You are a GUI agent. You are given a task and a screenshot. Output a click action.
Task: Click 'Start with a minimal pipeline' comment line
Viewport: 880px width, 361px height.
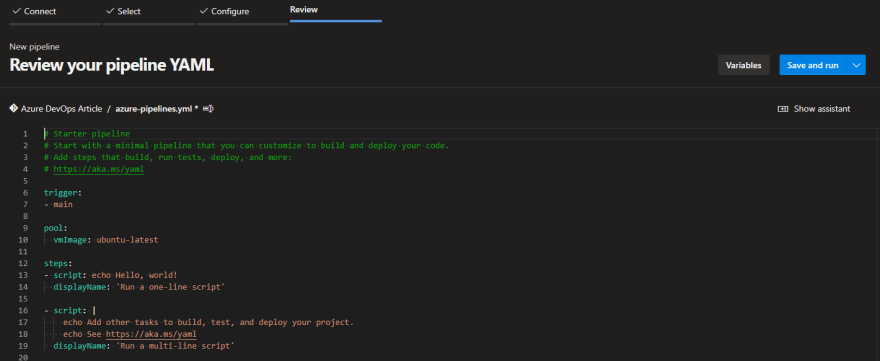[247, 145]
